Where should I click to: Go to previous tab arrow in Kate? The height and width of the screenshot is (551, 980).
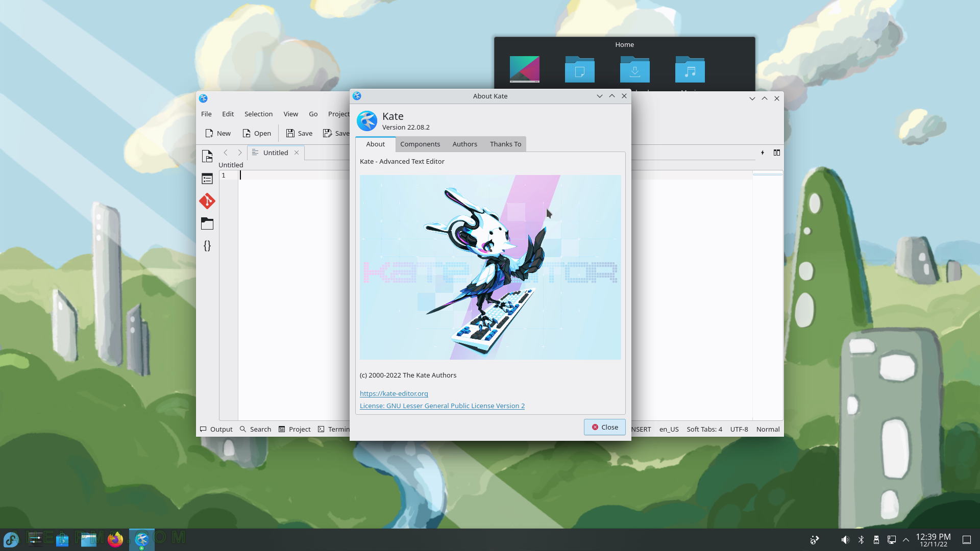click(226, 153)
